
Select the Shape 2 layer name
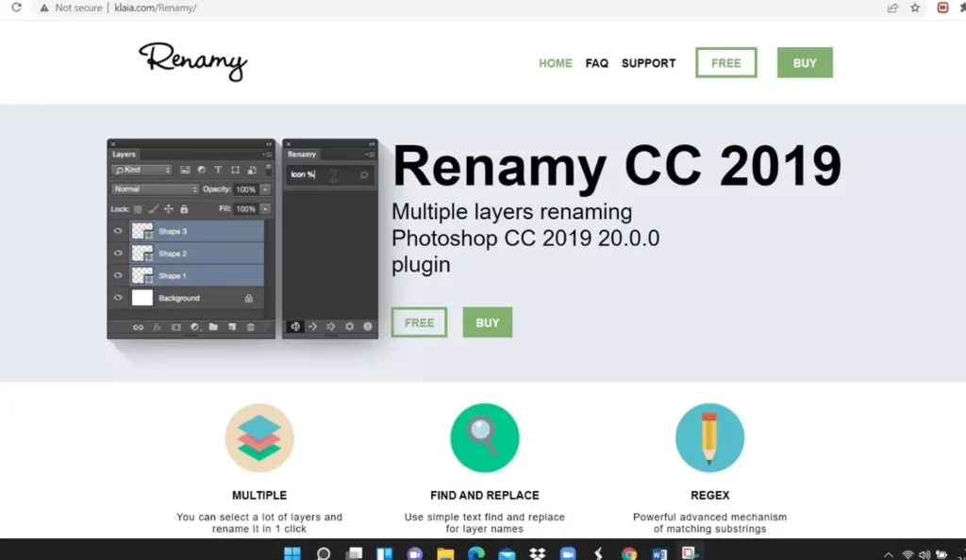[x=173, y=254]
